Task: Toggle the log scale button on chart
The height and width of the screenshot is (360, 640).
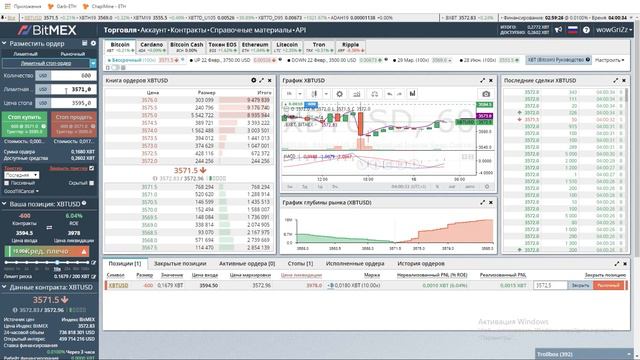Action: tap(452, 187)
